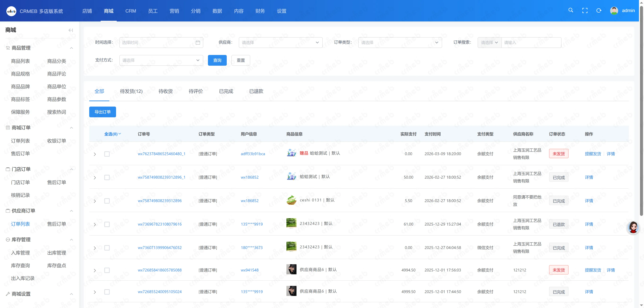Screen dimensions: 644x308
Task: Open the customer service assistant avatar
Action: 633,227
